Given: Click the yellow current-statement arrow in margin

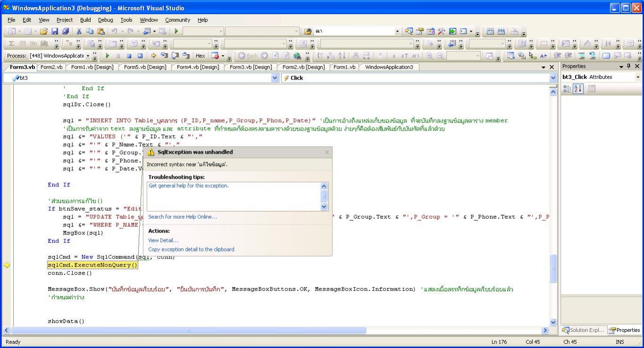Looking at the screenshot, I should (x=7, y=265).
